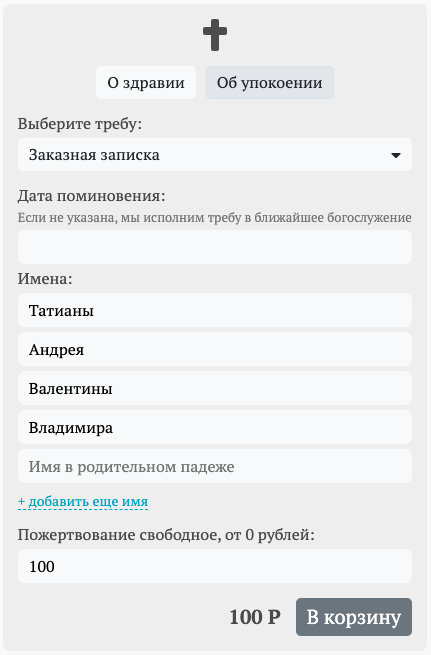Click the name field containing «Татианы»

coord(215,310)
